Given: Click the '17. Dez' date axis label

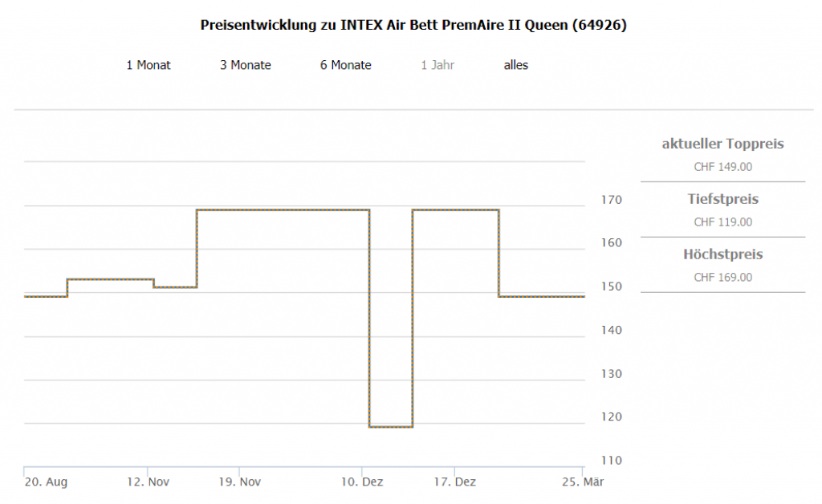Looking at the screenshot, I should pos(454,482).
